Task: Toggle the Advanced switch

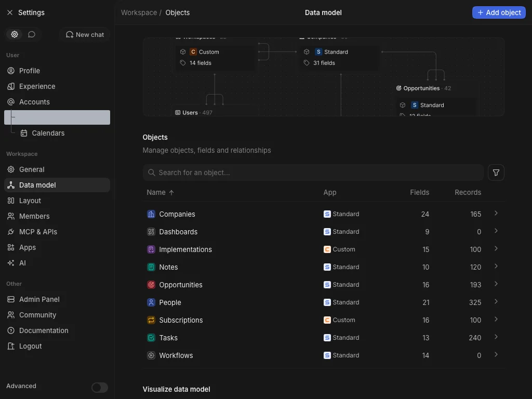Action: pyautogui.click(x=100, y=388)
